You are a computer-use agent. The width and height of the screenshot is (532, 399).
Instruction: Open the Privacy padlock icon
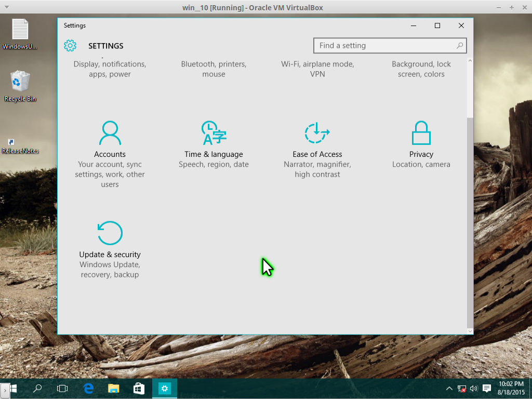421,133
